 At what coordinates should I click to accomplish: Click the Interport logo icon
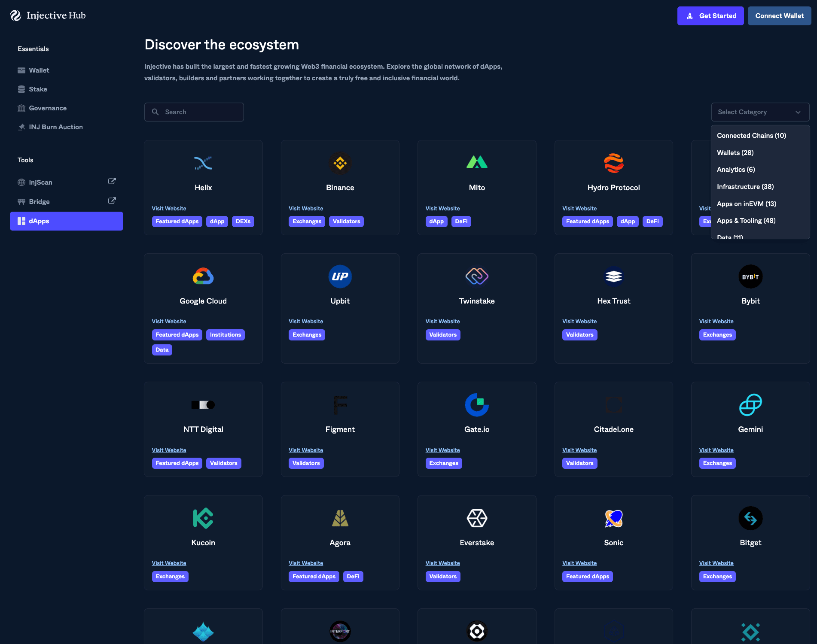click(x=340, y=632)
